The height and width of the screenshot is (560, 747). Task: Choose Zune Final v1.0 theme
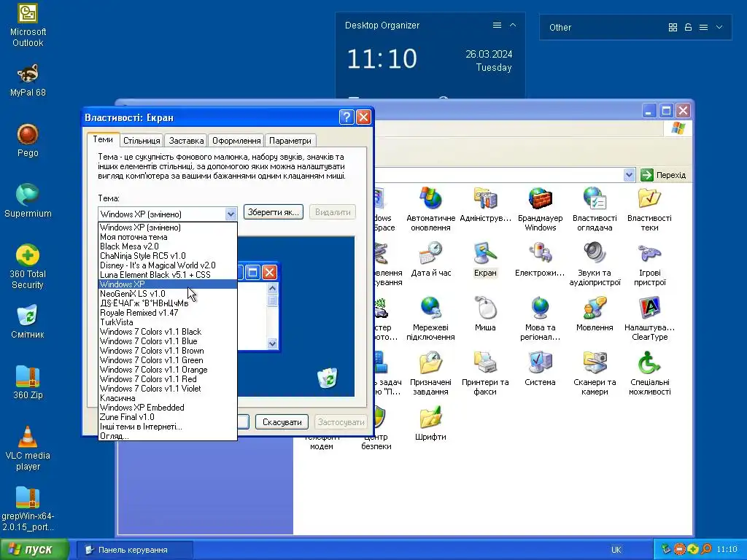click(x=168, y=417)
